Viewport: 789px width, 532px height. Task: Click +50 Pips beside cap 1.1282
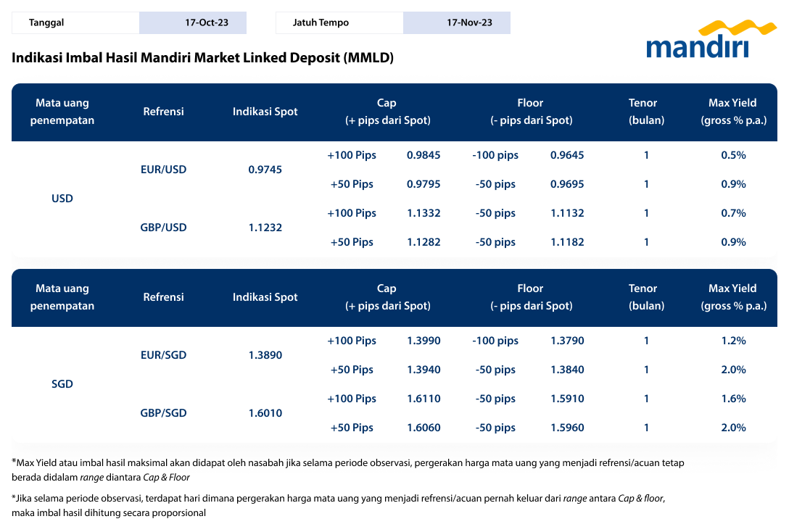[x=352, y=242]
